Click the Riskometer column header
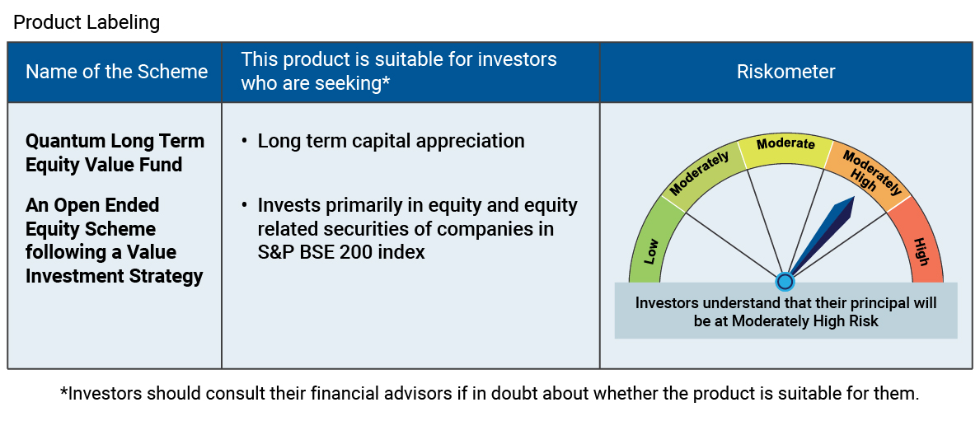The height and width of the screenshot is (421, 980). [x=785, y=72]
